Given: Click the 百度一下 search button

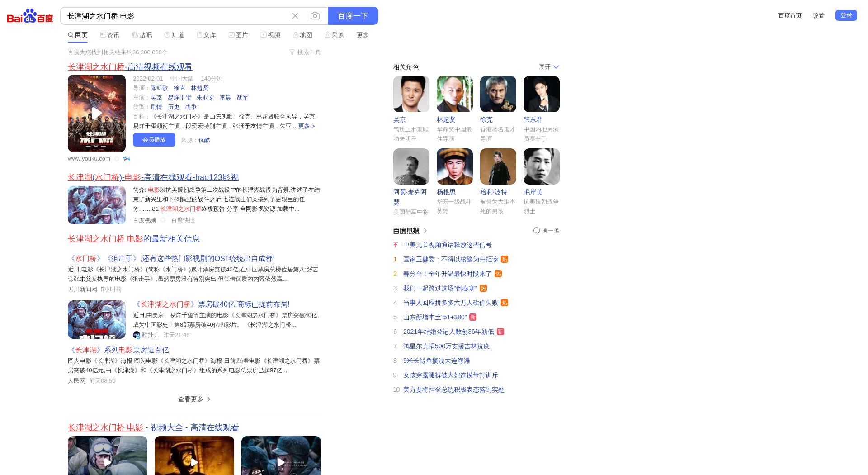Looking at the screenshot, I should [353, 16].
